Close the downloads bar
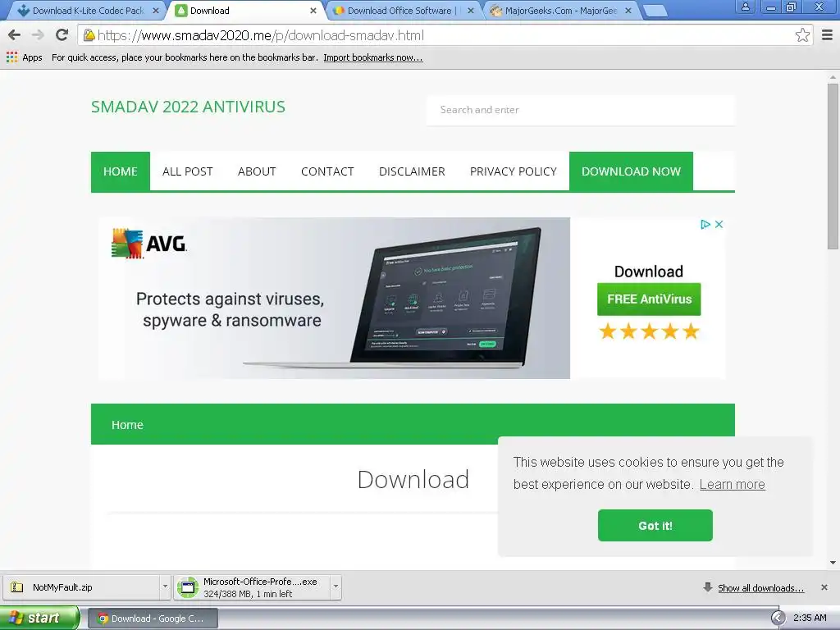This screenshot has height=630, width=840. coord(824,587)
